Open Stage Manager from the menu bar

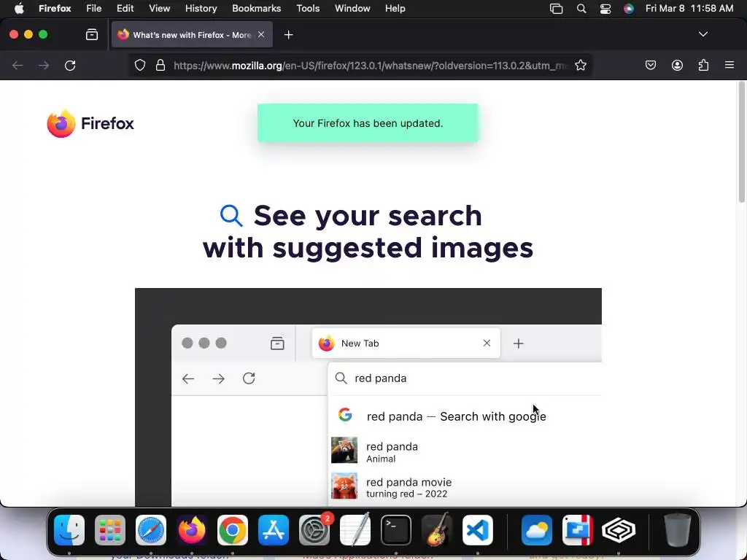click(x=556, y=9)
